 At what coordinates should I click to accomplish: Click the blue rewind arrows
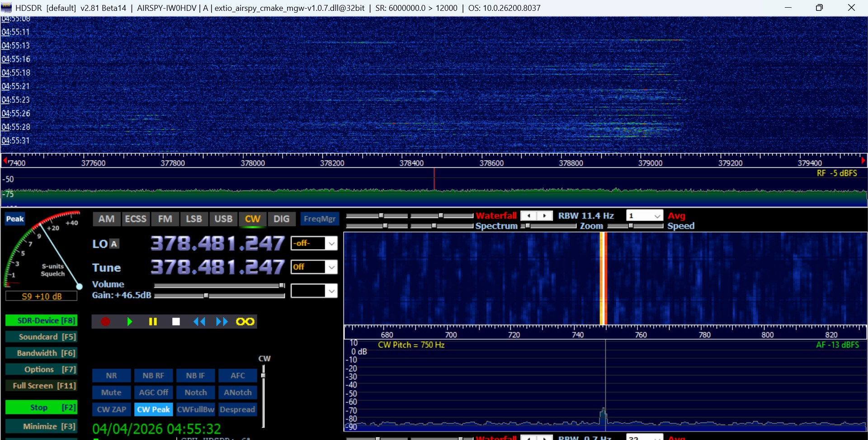pos(199,322)
